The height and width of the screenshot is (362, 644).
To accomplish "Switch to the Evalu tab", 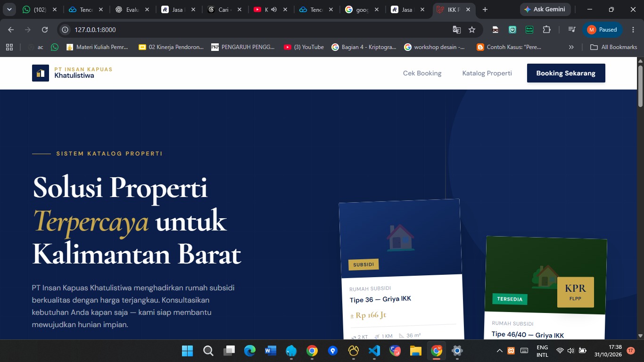I will (x=133, y=9).
